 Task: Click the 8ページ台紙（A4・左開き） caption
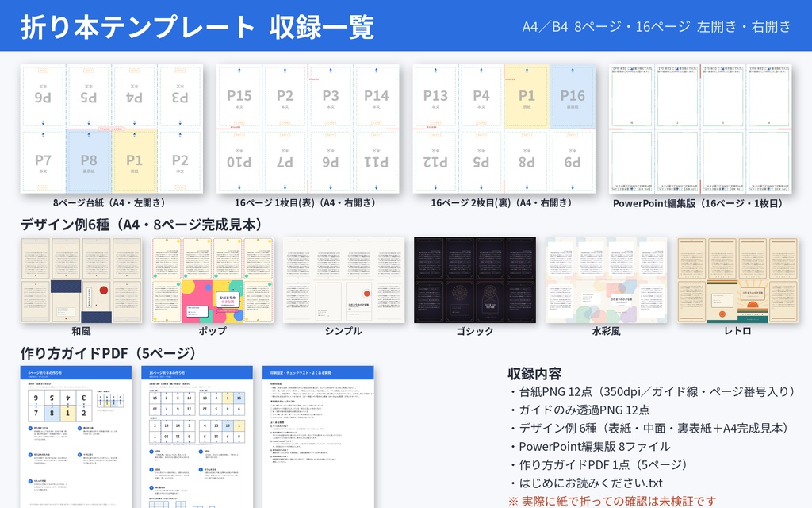[109, 203]
